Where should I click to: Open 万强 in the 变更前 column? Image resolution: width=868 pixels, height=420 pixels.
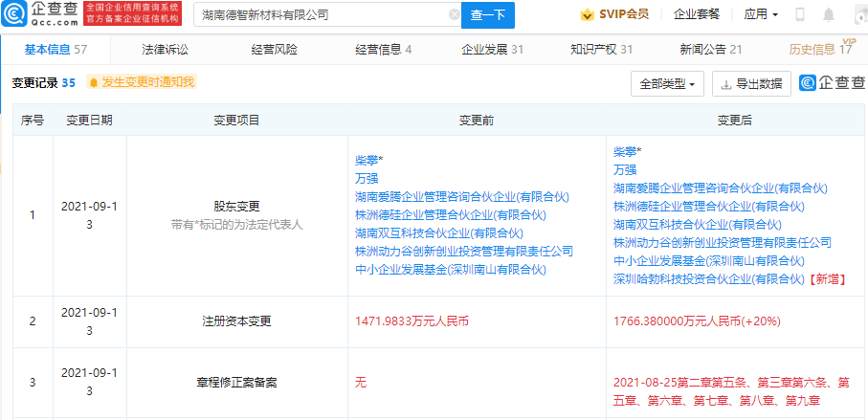(366, 179)
